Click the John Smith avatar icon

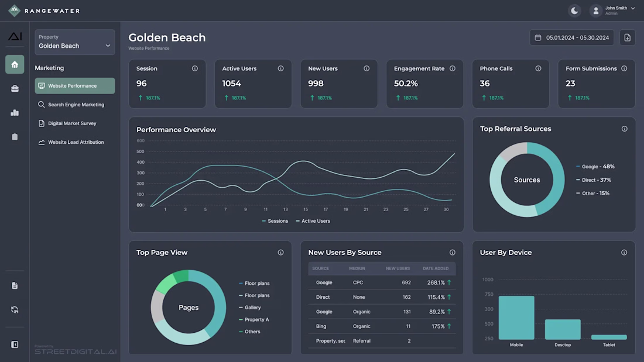[x=595, y=11]
